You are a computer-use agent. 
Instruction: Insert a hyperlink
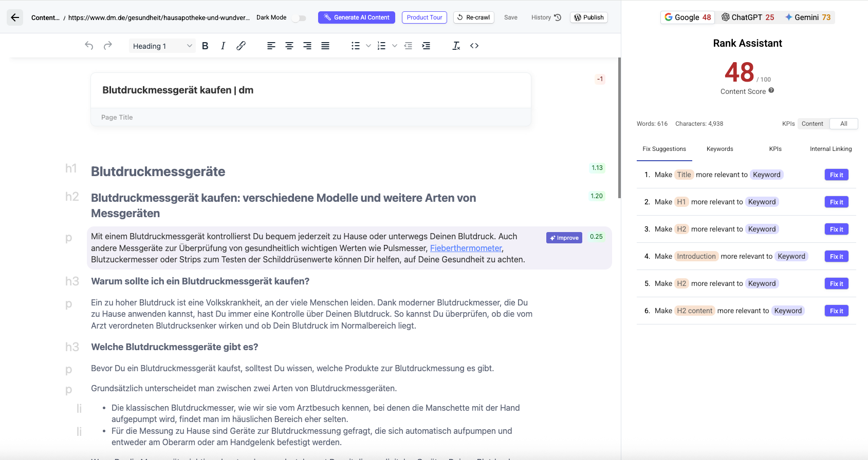point(241,46)
